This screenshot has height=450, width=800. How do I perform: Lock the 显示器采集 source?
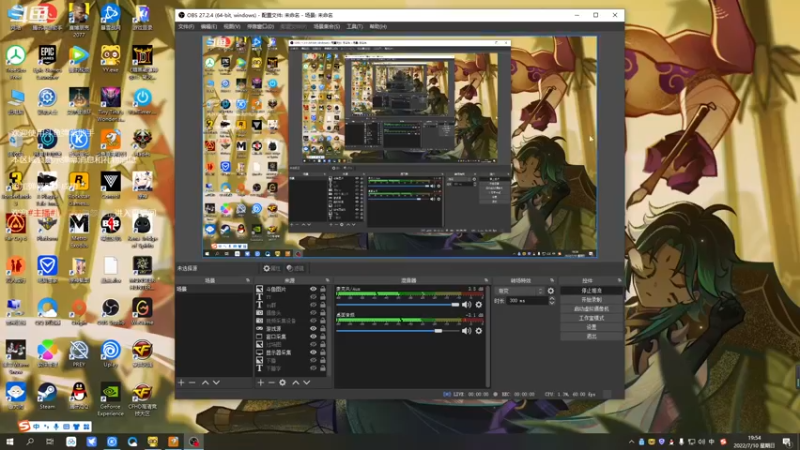point(322,353)
